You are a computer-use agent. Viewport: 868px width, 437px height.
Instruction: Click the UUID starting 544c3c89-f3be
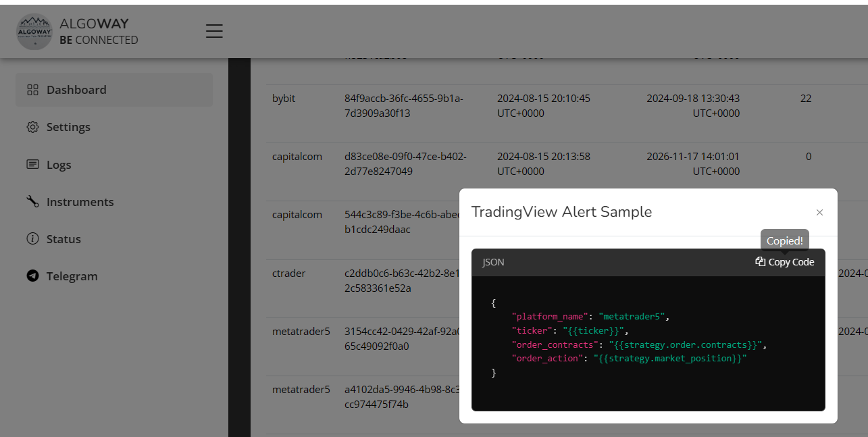pyautogui.click(x=402, y=222)
